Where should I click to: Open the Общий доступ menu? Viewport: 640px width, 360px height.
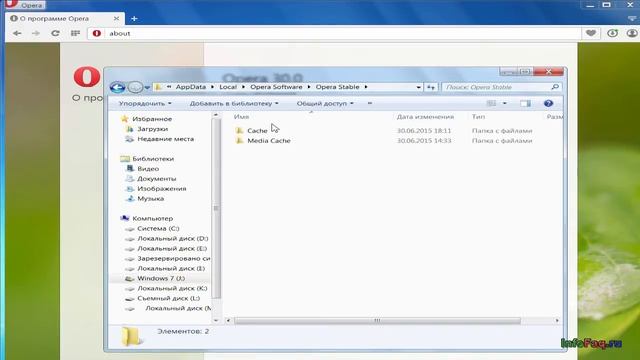click(325, 104)
